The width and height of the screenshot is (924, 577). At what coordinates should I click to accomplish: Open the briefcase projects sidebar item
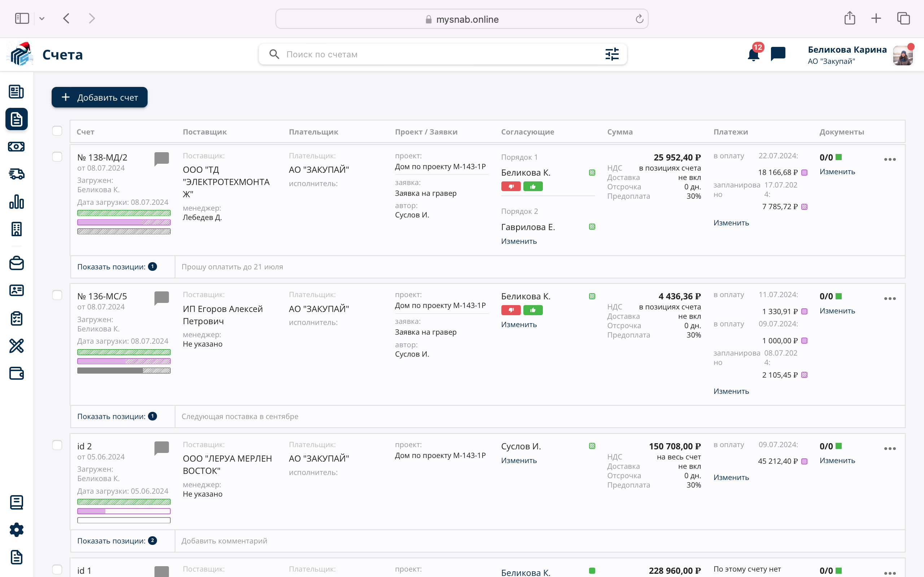(x=16, y=263)
